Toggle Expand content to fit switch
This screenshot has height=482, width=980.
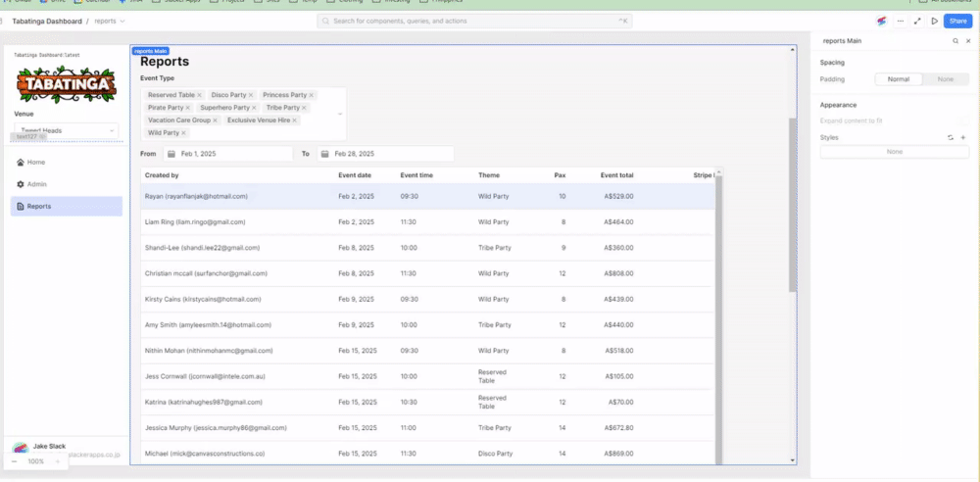pos(963,120)
